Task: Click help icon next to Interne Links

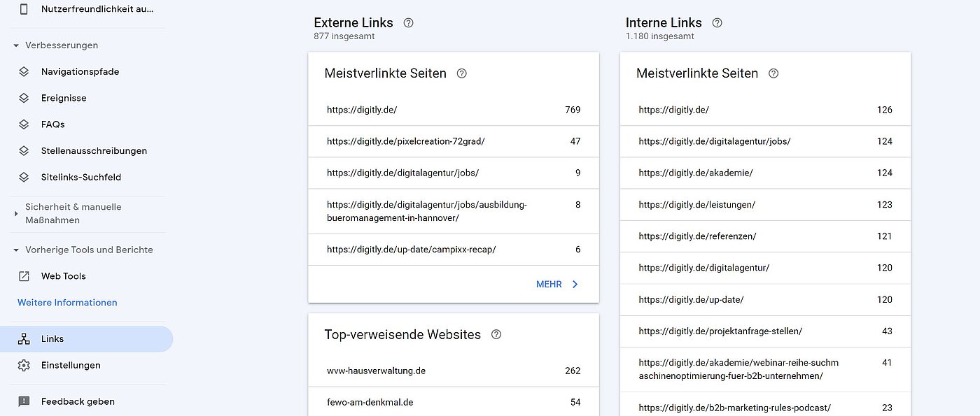Action: [717, 22]
